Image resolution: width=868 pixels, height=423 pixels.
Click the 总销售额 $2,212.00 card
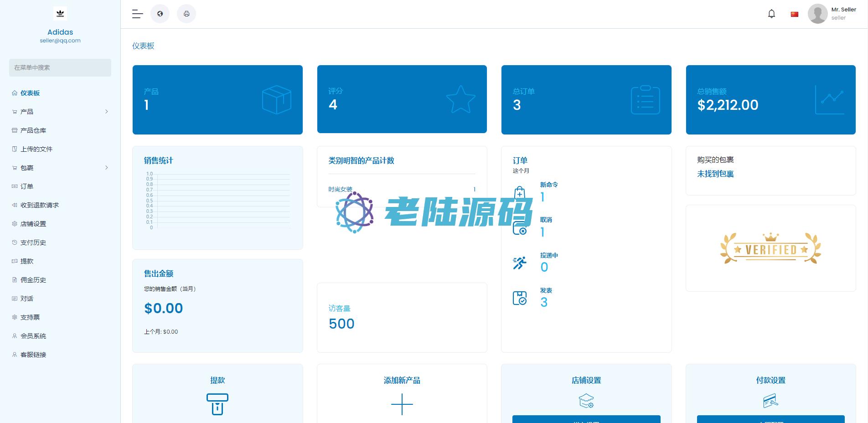coord(770,100)
